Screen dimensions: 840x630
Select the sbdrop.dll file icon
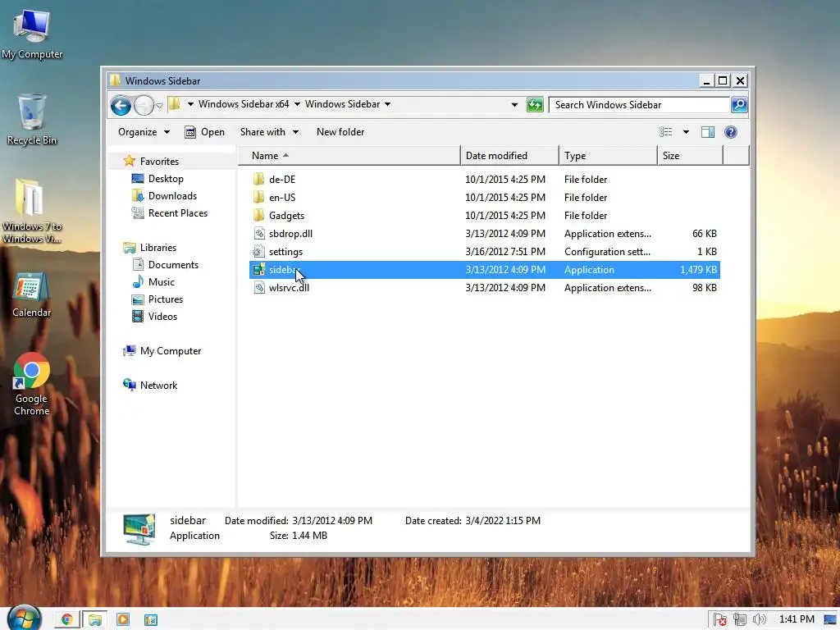click(x=258, y=234)
